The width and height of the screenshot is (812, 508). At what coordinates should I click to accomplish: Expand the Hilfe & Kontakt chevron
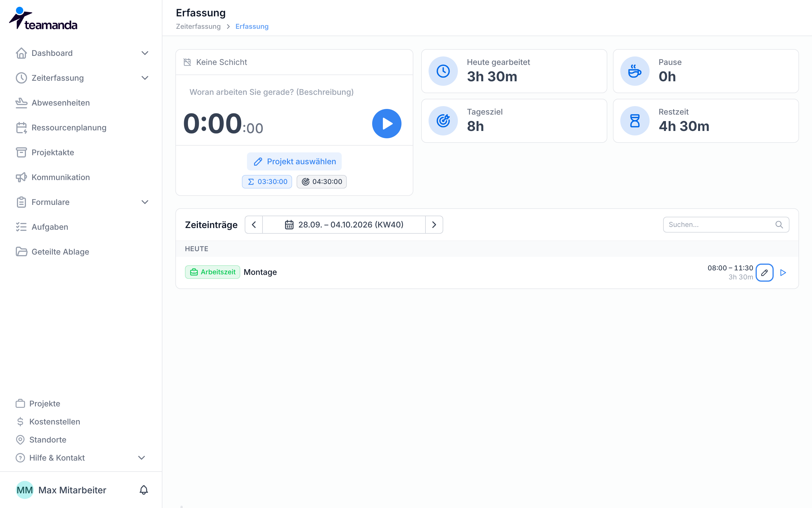tap(142, 457)
